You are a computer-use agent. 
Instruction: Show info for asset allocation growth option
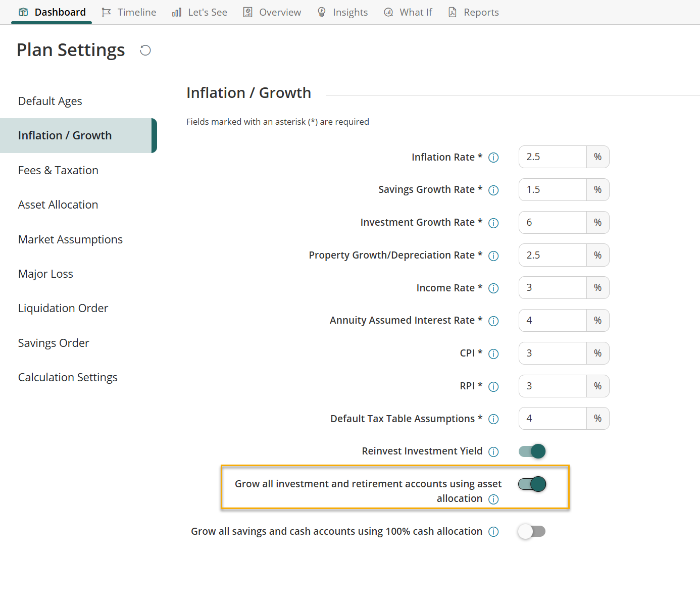(x=494, y=499)
